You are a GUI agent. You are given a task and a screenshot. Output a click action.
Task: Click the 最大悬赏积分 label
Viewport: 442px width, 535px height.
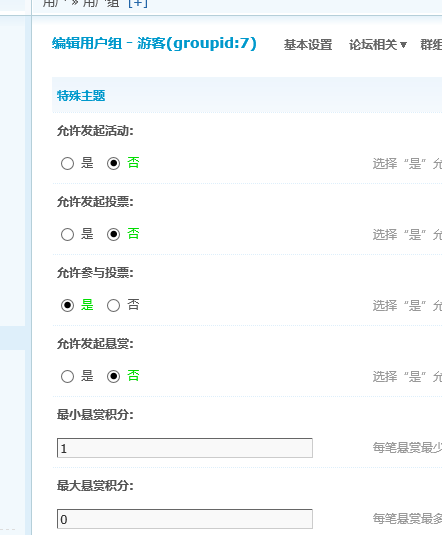tap(95, 486)
